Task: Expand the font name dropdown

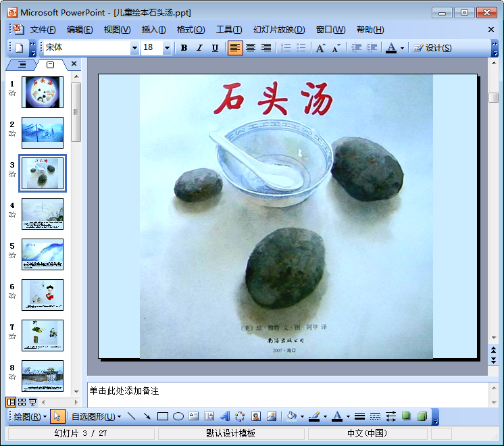Action: [x=134, y=48]
